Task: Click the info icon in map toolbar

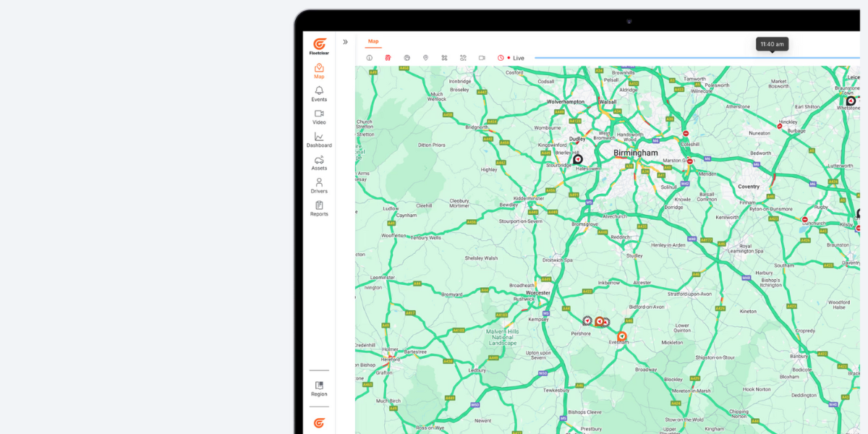Action: pos(369,58)
